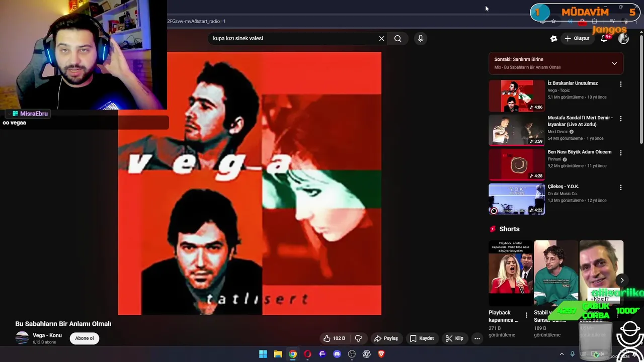Screen dimensions: 644x362
Task: Open the 'Vega - Konu' channel link
Action: point(47,335)
